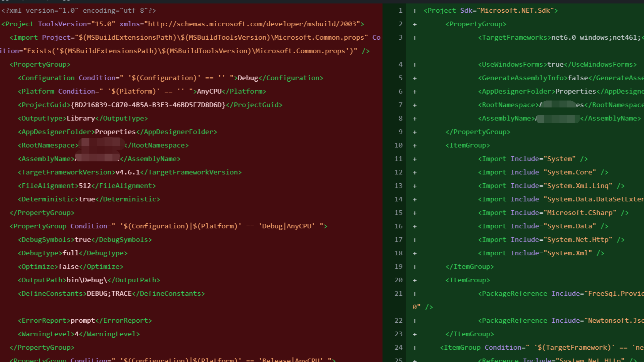Screen dimensions: 644x362
Task: Click the ProjectGuid value line
Action: tap(150, 105)
